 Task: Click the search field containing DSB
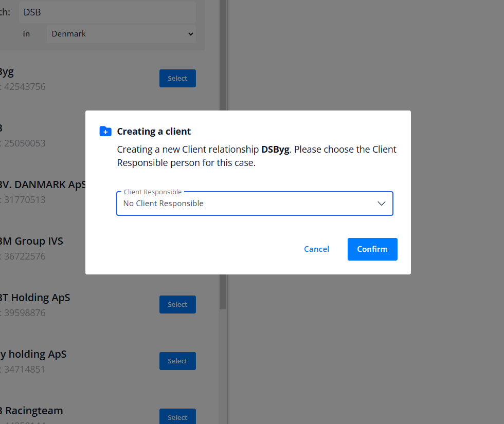tap(107, 12)
